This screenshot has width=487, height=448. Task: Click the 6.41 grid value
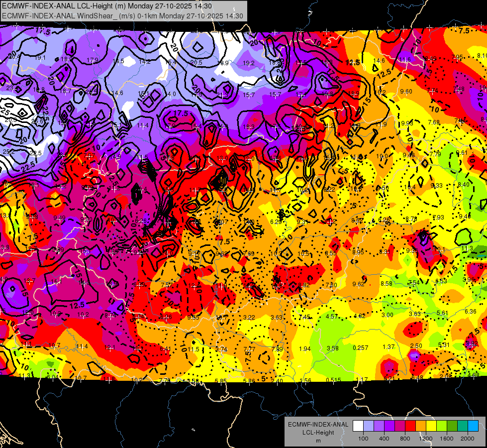point(165,349)
